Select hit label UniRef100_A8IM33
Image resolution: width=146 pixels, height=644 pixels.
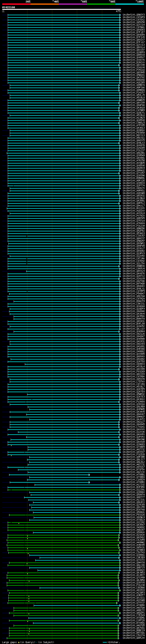(134, 590)
